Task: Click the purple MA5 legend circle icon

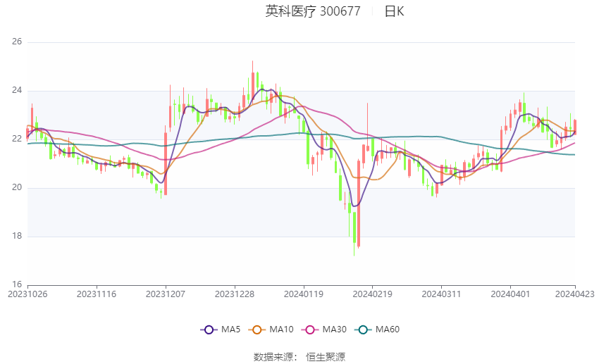Action: [x=209, y=330]
